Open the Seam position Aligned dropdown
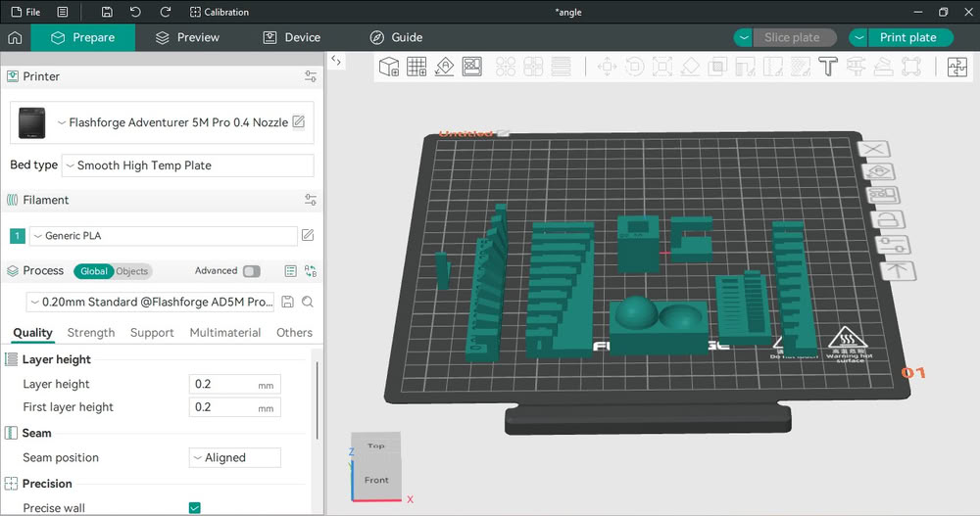This screenshot has height=516, width=980. [x=234, y=457]
